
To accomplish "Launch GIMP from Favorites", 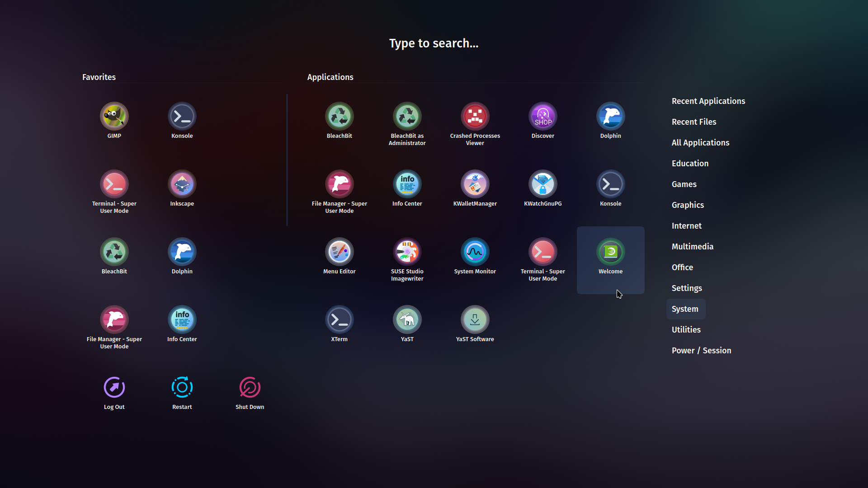I will 114,120.
